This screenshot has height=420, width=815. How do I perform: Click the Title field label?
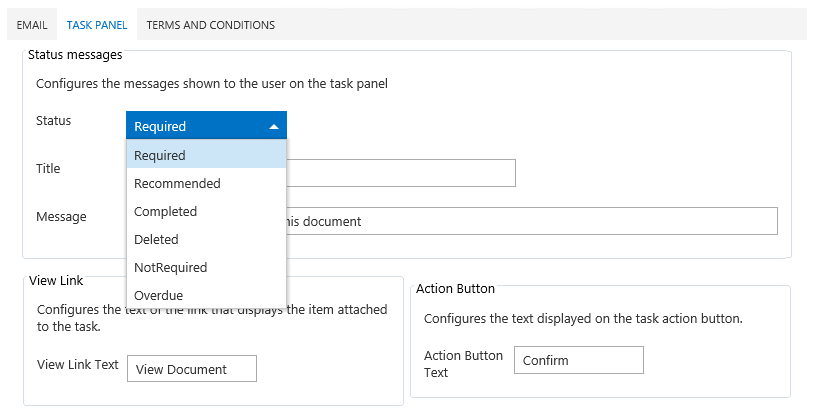[x=48, y=168]
